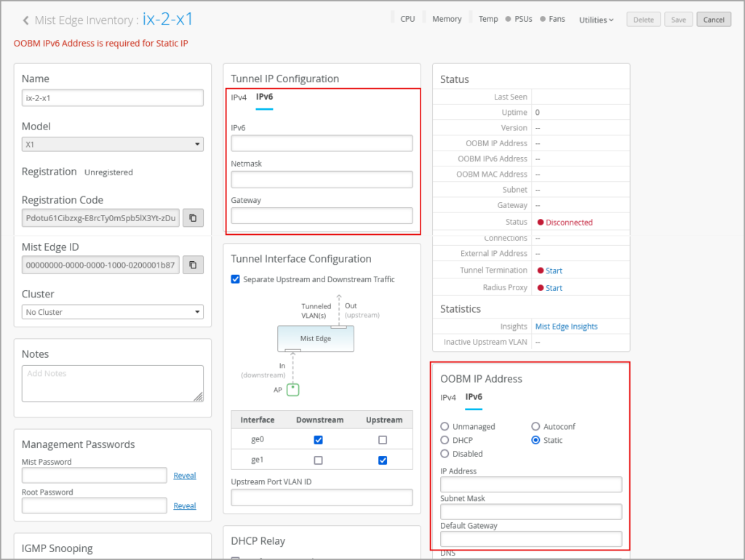The height and width of the screenshot is (560, 745).
Task: Reveal the Mist Password
Action: coord(185,476)
